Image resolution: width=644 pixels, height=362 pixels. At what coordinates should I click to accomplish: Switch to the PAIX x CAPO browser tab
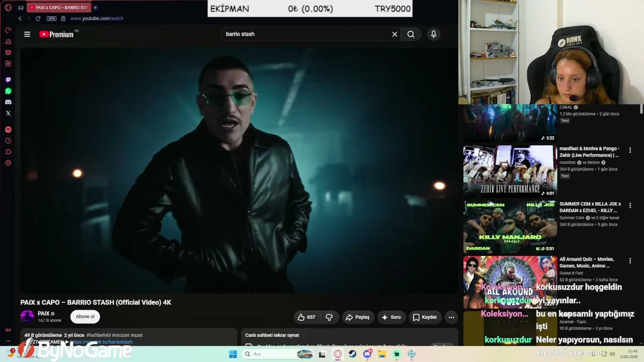pyautogui.click(x=58, y=8)
